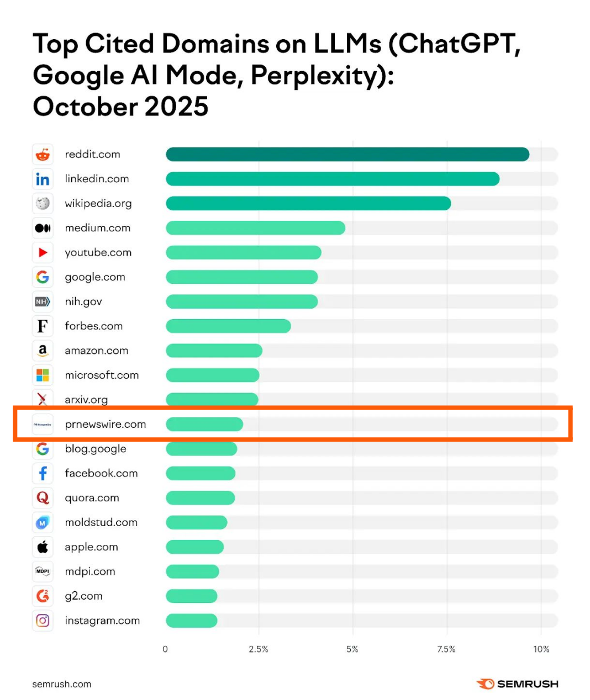Click the Microsoft logo icon

[43, 375]
